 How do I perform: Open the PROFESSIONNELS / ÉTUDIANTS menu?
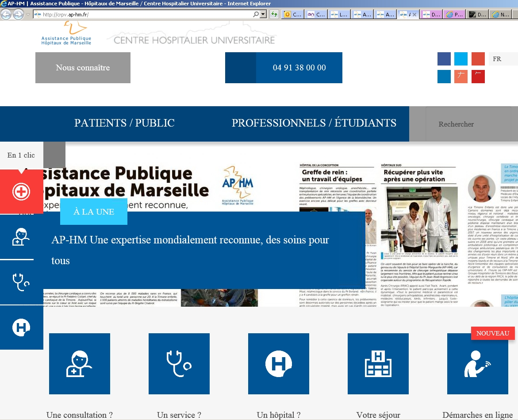(x=314, y=123)
